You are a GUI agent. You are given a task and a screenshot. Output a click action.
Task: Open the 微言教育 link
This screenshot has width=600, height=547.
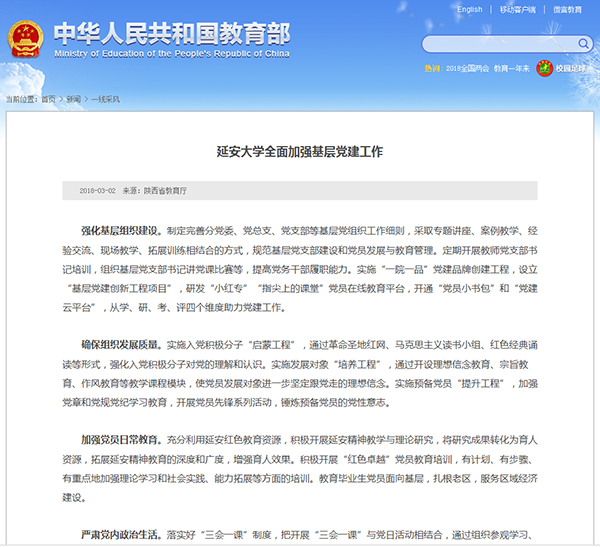(x=567, y=10)
